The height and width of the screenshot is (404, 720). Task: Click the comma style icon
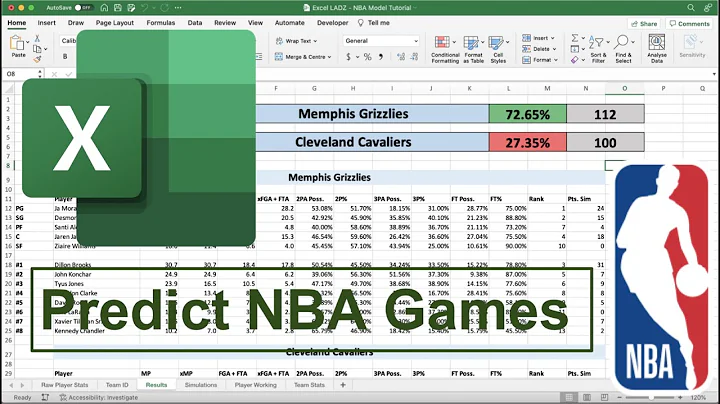click(381, 57)
